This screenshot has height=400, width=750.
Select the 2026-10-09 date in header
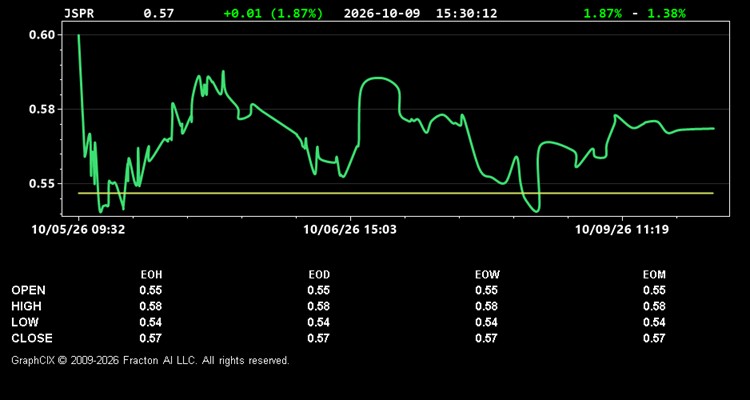[x=382, y=13]
